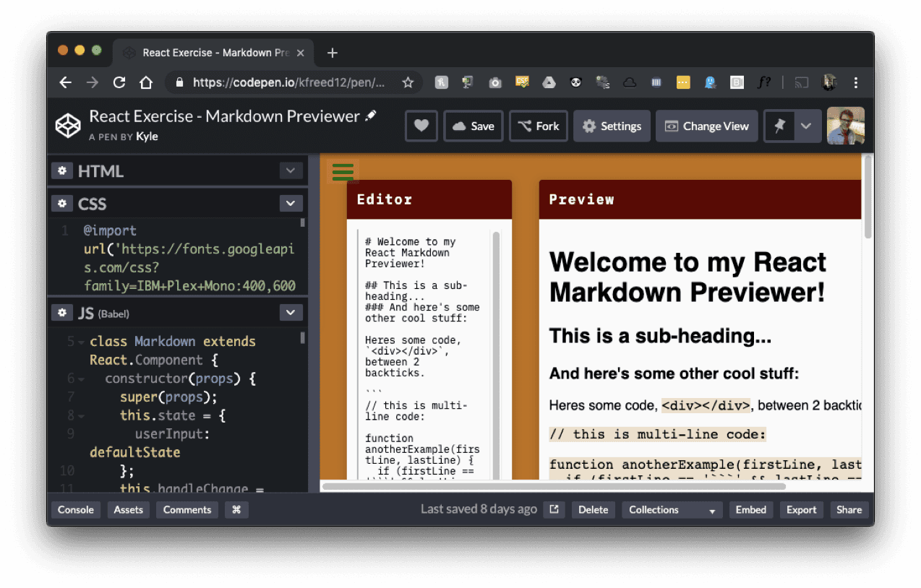The height and width of the screenshot is (588, 921).
Task: Open Chrome three-dot menu
Action: [857, 82]
